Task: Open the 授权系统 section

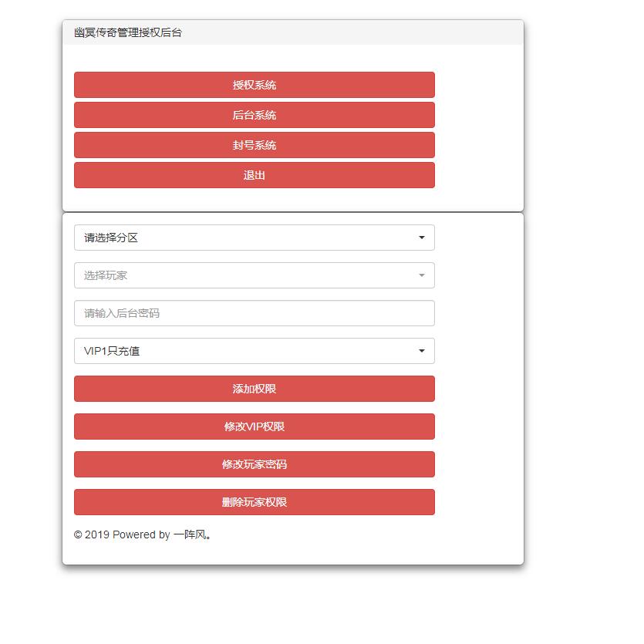Action: coord(254,85)
